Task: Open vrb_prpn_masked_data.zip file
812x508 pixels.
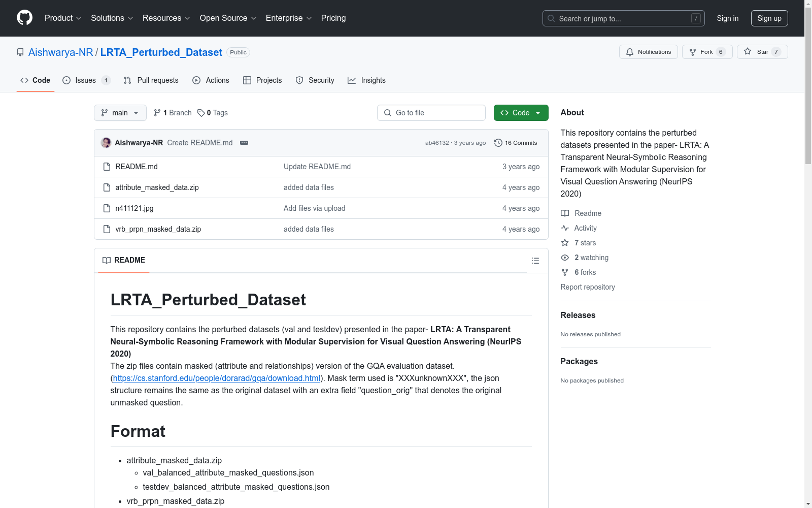Action: click(x=158, y=229)
